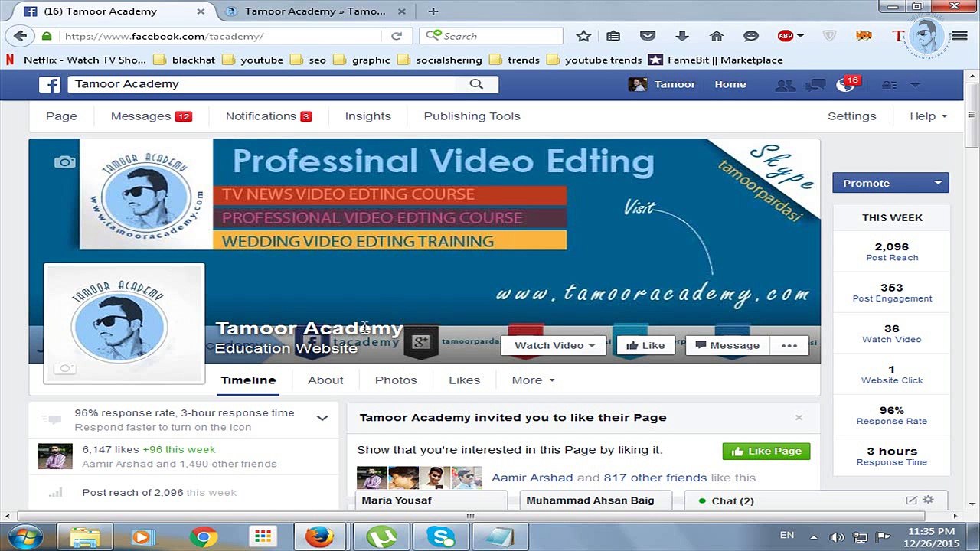Click the Like button on cover
Screen dimensions: 980x551
tap(645, 345)
